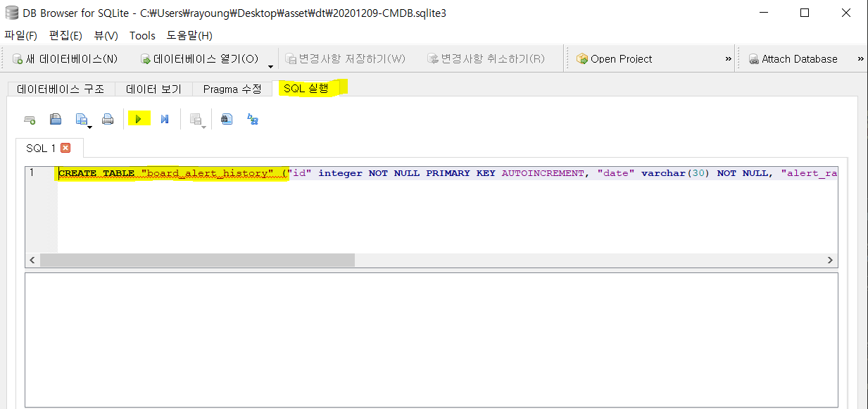Expand the save SQL file dropdown arrow
This screenshot has height=409, width=868.
click(x=90, y=127)
